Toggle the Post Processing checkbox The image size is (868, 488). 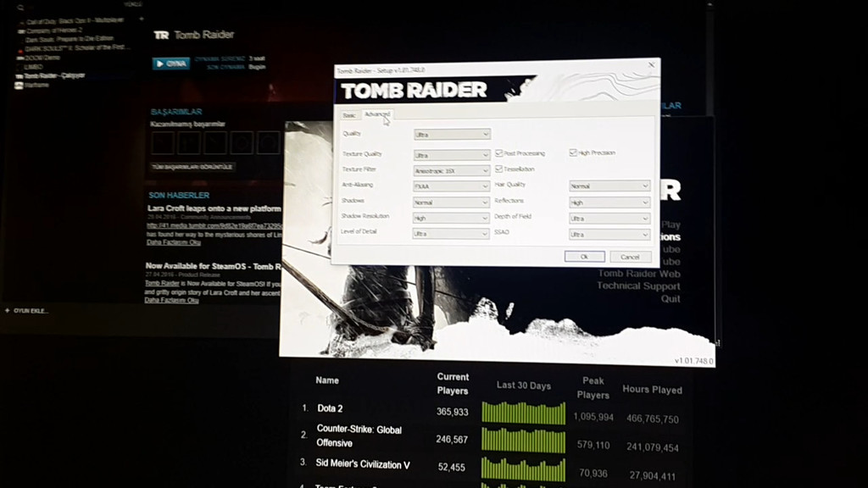[499, 152]
